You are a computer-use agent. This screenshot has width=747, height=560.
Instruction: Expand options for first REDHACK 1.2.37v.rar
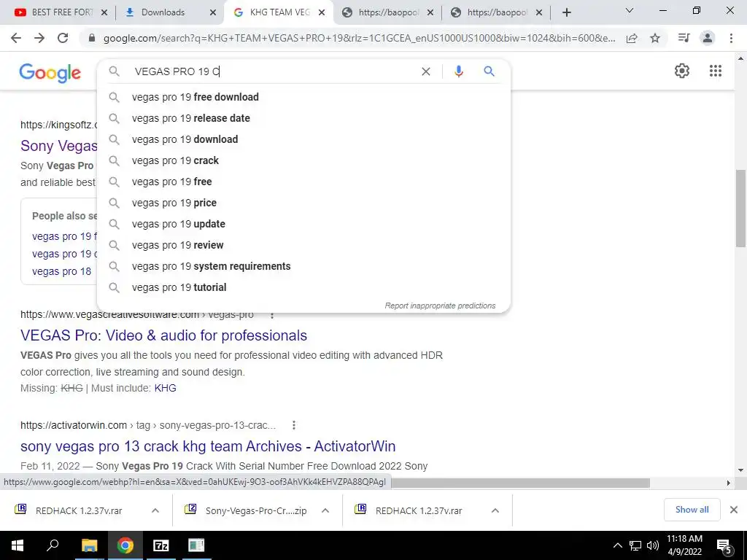[155, 510]
